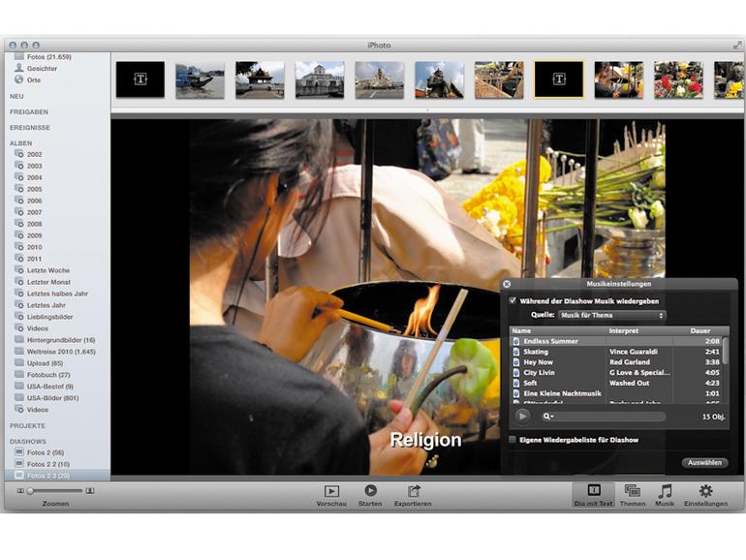Open the Exportieren export icon
The image size is (746, 560).
tap(413, 490)
